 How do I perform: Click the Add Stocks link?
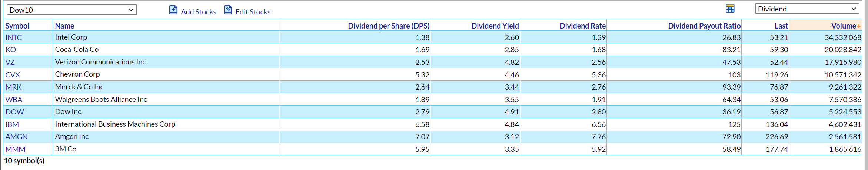[x=199, y=12]
